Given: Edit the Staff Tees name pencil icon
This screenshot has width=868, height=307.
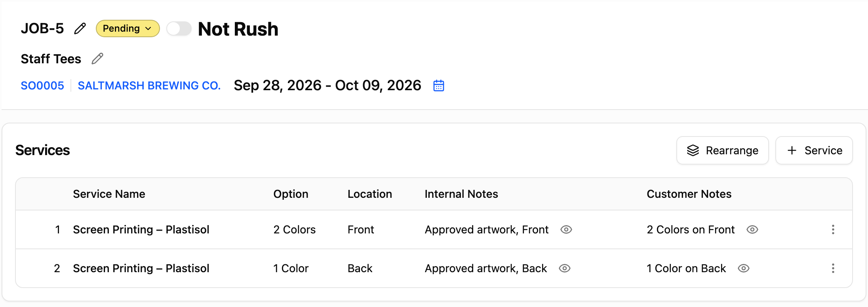Looking at the screenshot, I should click(97, 59).
